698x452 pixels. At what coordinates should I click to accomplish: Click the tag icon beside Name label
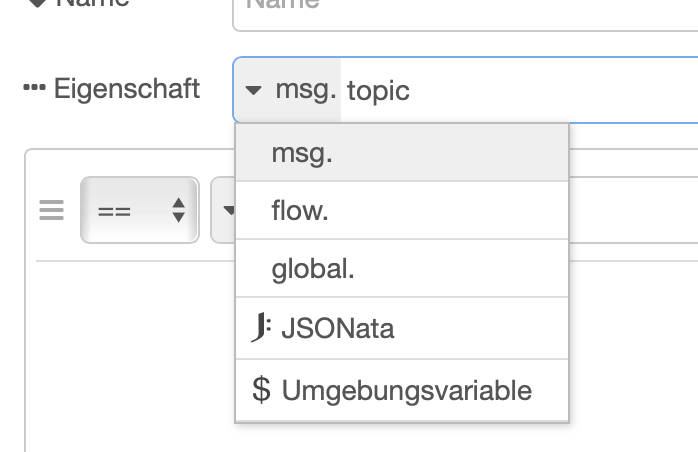point(38,3)
